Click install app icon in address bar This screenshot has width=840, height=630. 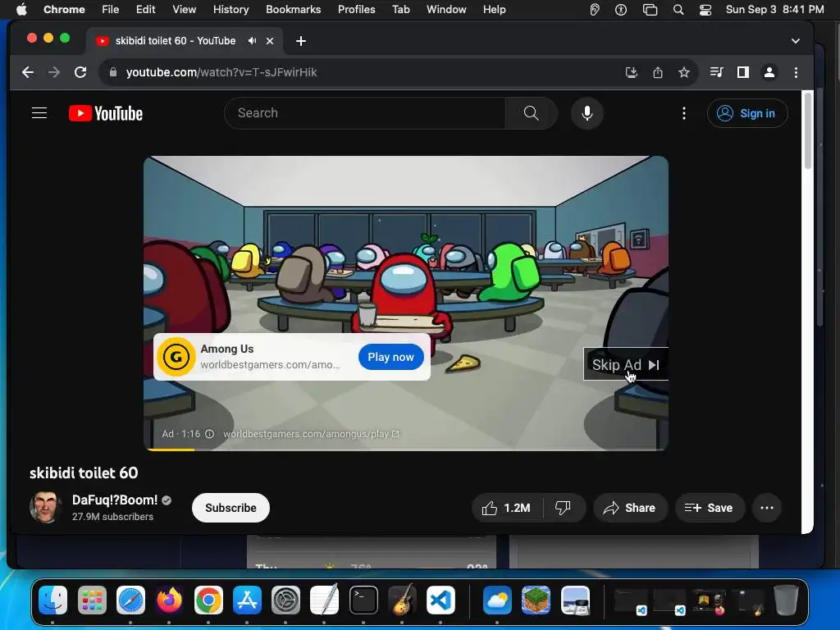tap(631, 72)
